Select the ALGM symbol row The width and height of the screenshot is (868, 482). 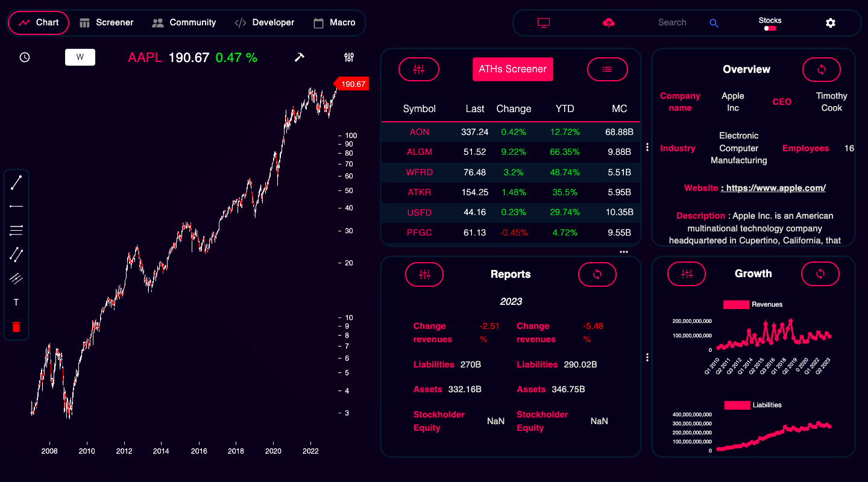[x=511, y=152]
